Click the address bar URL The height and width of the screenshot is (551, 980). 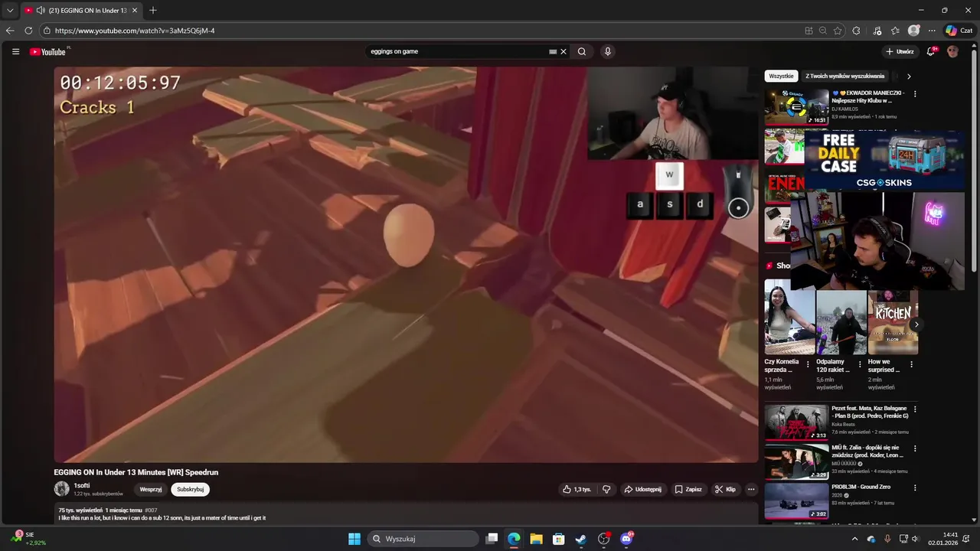[x=135, y=31]
